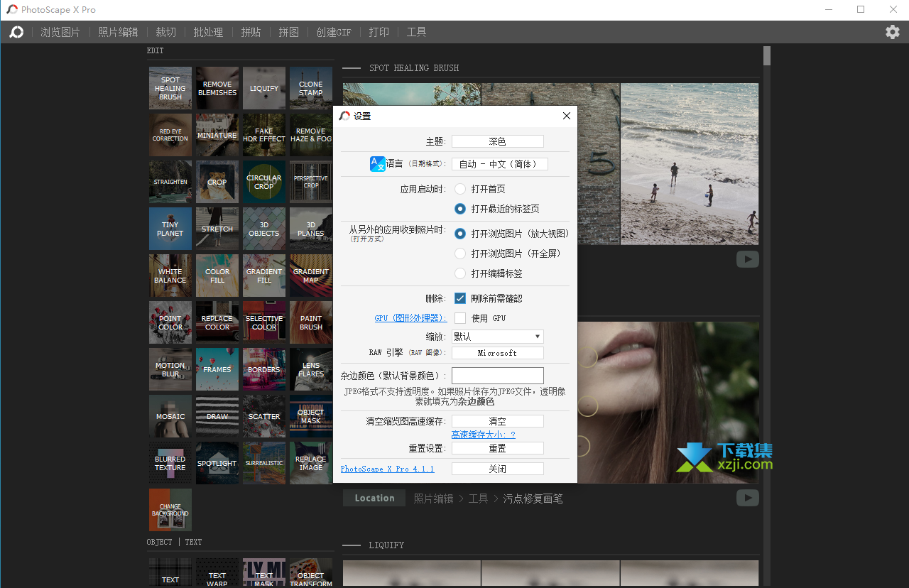Screen dimensions: 909x588
Task: Click 清空 cache button
Action: [x=498, y=421]
